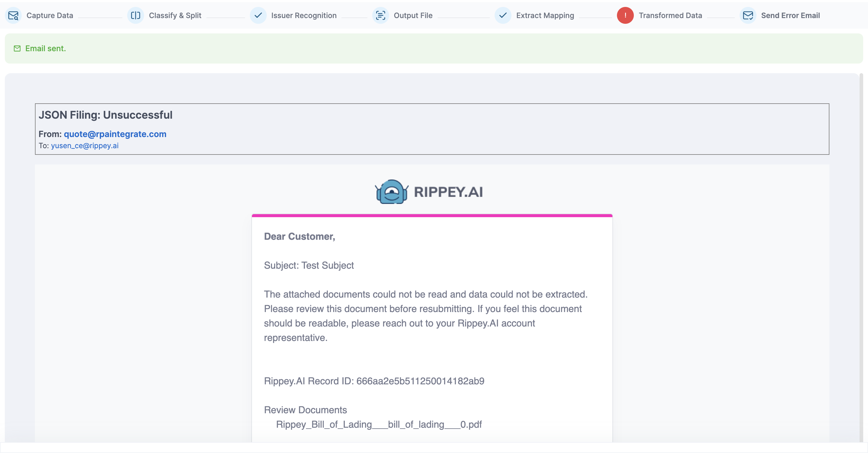Click the Email sent. notification text
Screen dimensions: 868x453
click(x=46, y=48)
